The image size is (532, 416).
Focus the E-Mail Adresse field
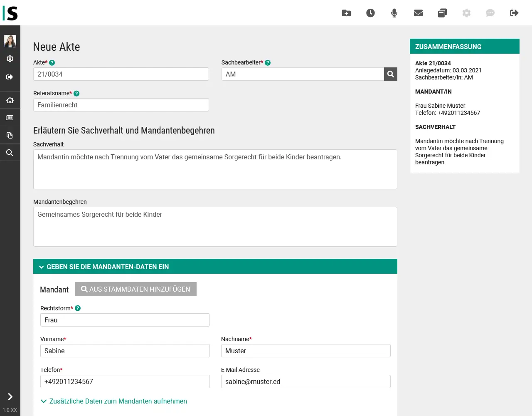305,381
